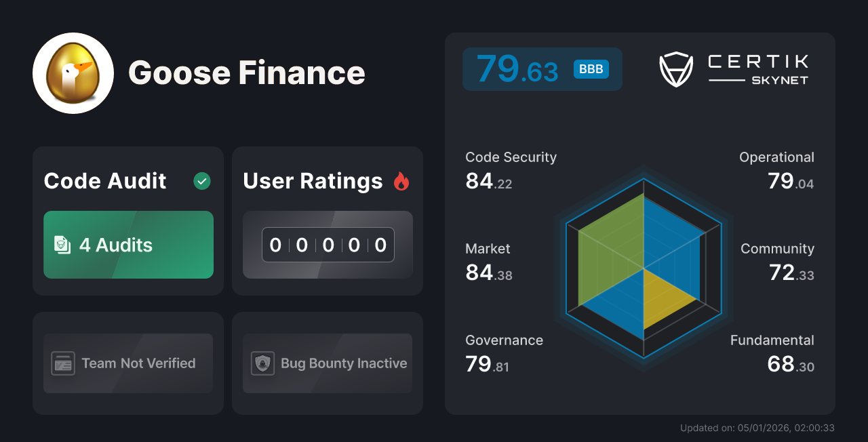
Task: Open the Updated on timestamp link
Action: coord(757,428)
